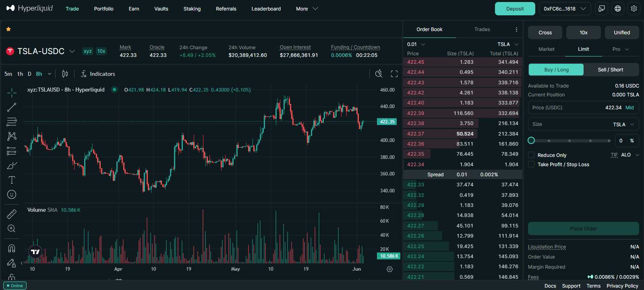Viewport: 644px width, 290px height.
Task: Select the brush drawing tool
Action: pos(12,165)
